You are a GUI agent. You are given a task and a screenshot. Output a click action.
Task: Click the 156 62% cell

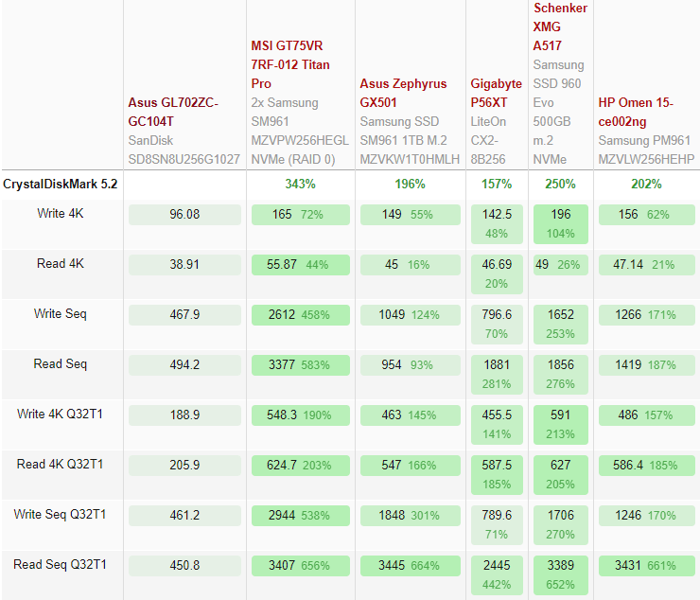[647, 215]
